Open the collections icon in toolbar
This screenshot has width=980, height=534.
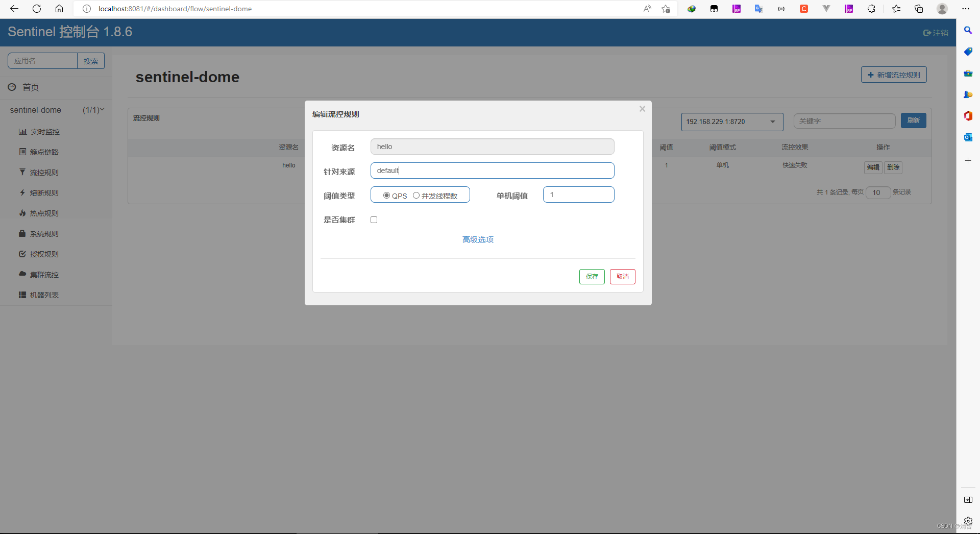[919, 9]
